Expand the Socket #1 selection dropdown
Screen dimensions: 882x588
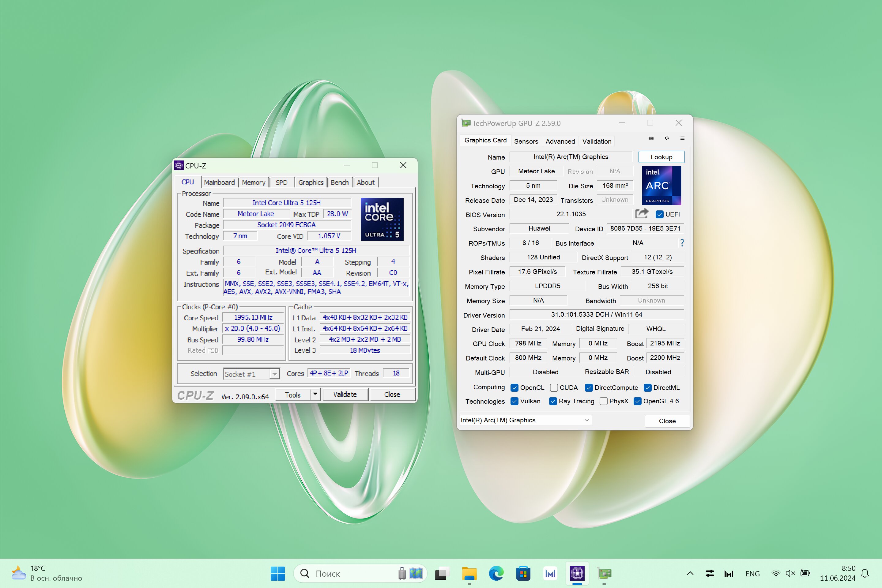pyautogui.click(x=274, y=374)
